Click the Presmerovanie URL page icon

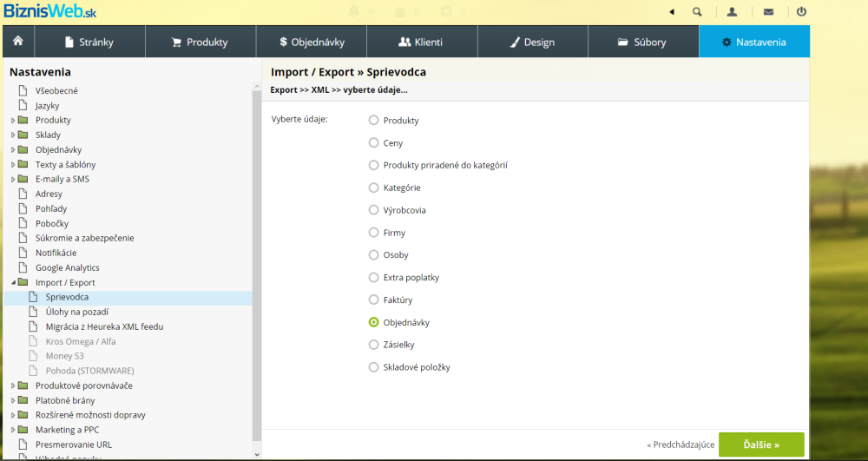click(23, 445)
